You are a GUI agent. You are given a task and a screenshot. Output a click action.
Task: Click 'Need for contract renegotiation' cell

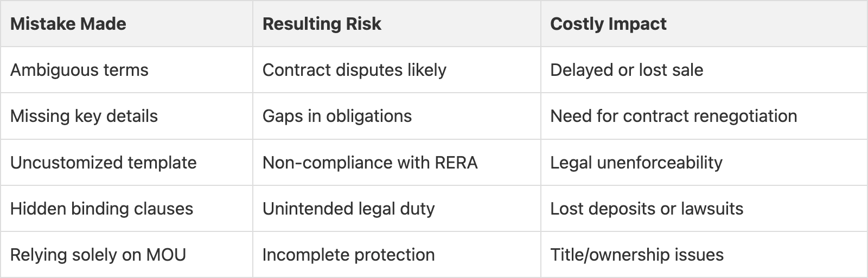click(x=673, y=116)
